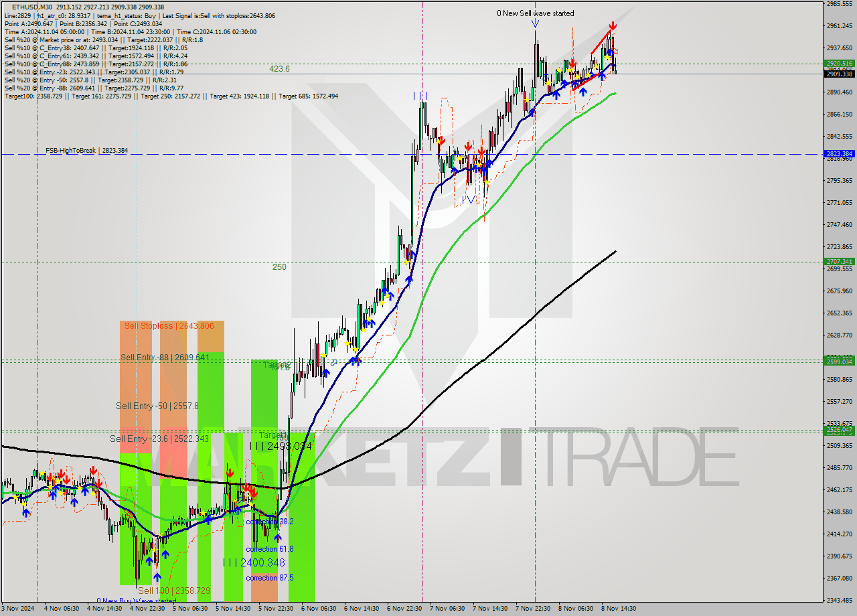857x616 pixels.
Task: Click the 'Sell %10 @ C_Entry61: 2439.342' line
Action: (x=96, y=56)
